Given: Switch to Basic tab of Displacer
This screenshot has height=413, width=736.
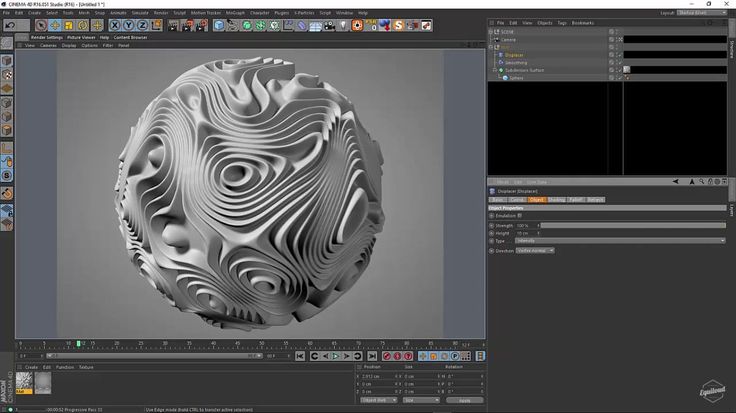Looking at the screenshot, I should 498,199.
